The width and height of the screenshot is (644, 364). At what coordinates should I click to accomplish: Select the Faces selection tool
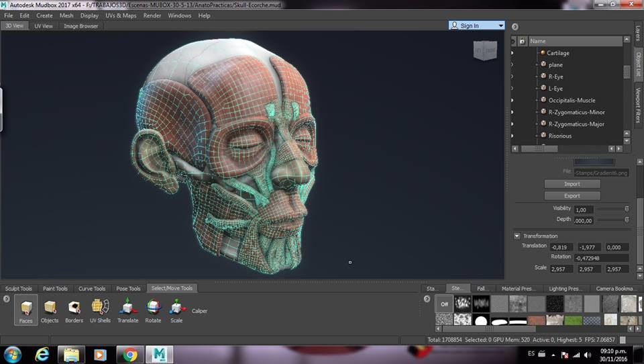pos(25,309)
